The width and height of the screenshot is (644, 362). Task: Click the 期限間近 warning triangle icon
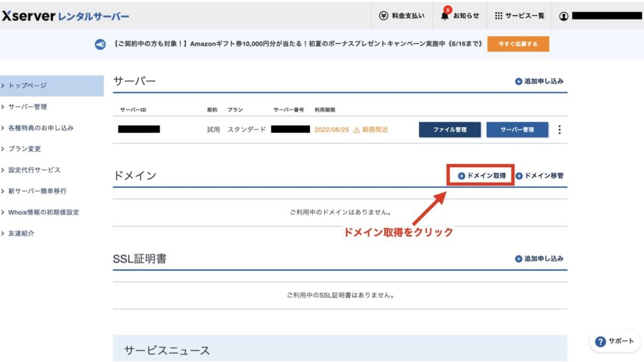[357, 129]
